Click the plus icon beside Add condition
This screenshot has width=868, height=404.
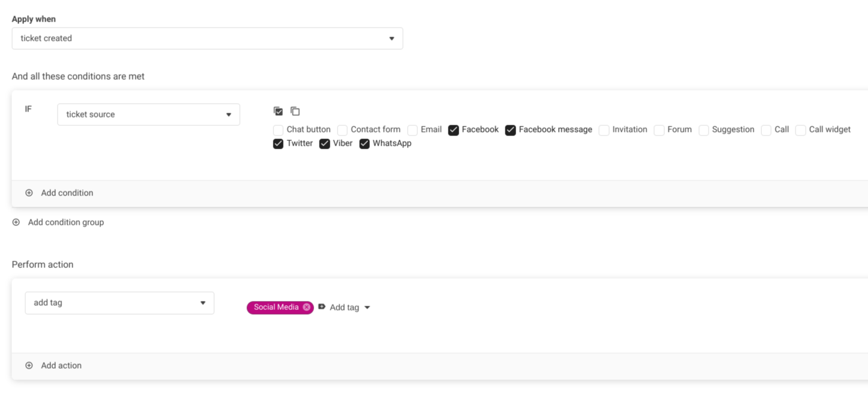[29, 193]
